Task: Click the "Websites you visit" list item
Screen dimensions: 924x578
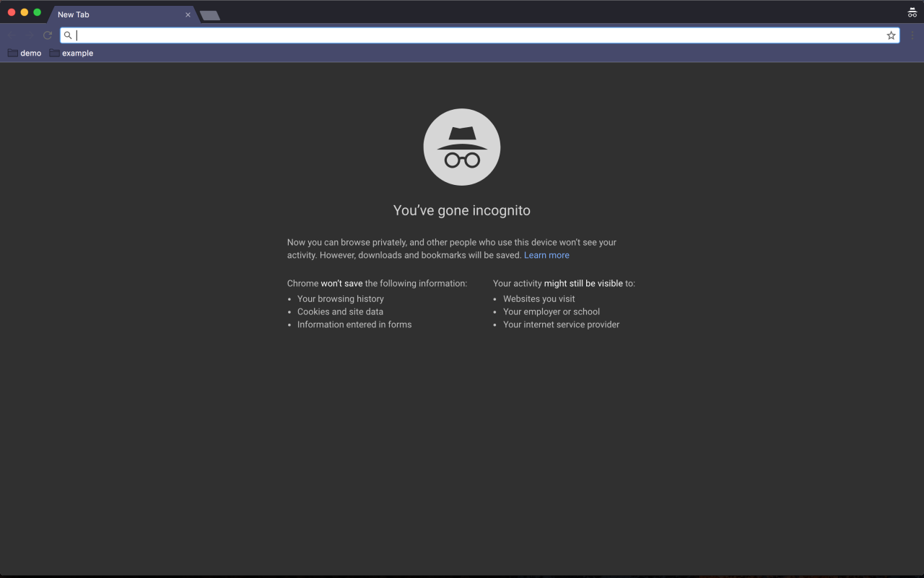Action: pyautogui.click(x=539, y=298)
